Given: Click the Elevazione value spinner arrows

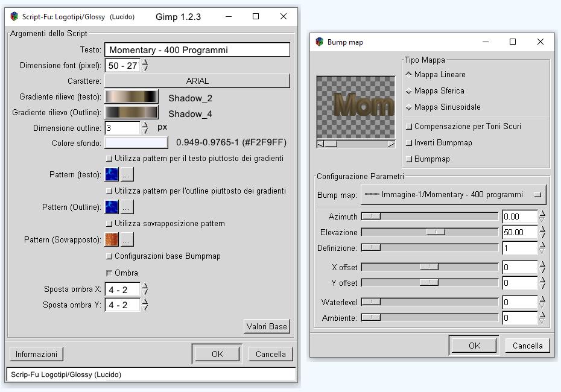Looking at the screenshot, I should tap(542, 232).
